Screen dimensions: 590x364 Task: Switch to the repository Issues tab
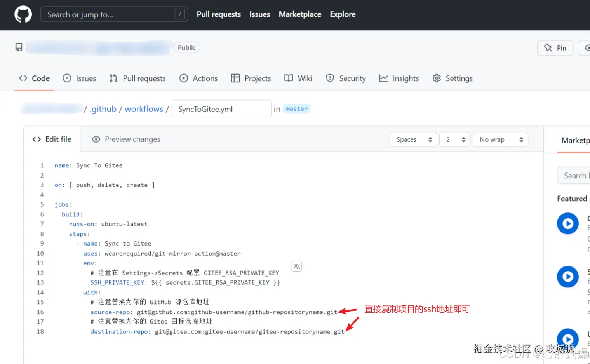(79, 78)
